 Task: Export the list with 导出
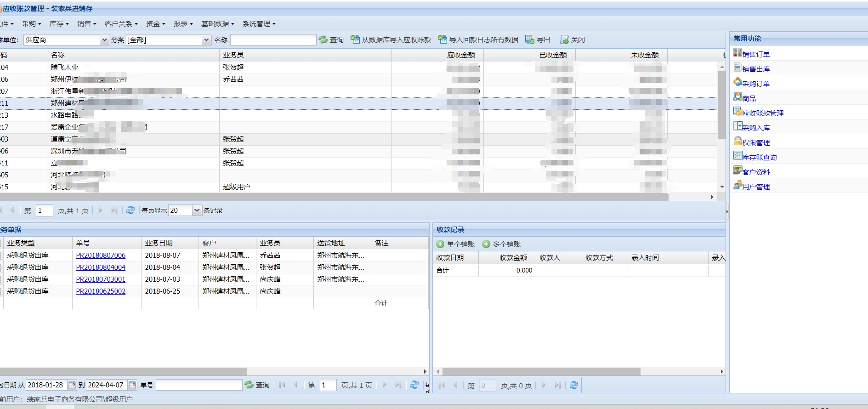(538, 40)
